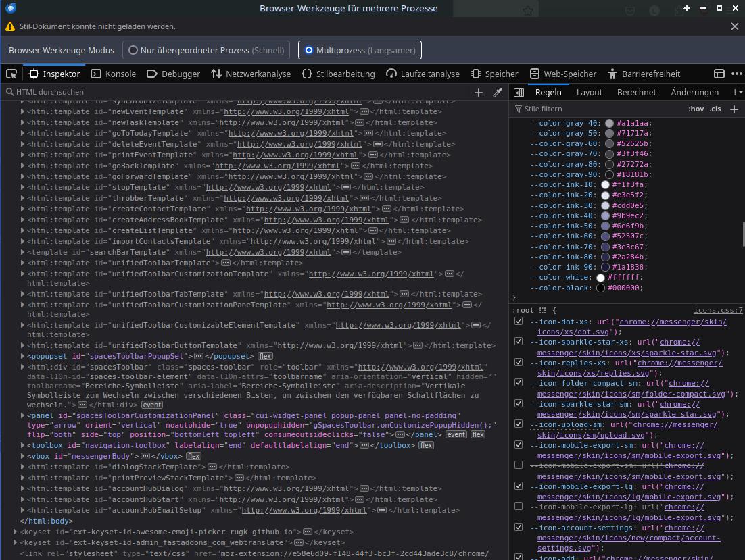745x560 pixels.
Task: Expand collapsed content ellipsis of unifiedToolbarTemplate
Action: click(x=226, y=263)
